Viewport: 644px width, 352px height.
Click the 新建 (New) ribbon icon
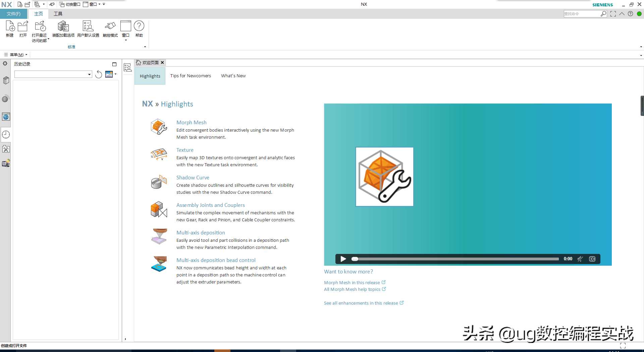point(10,29)
